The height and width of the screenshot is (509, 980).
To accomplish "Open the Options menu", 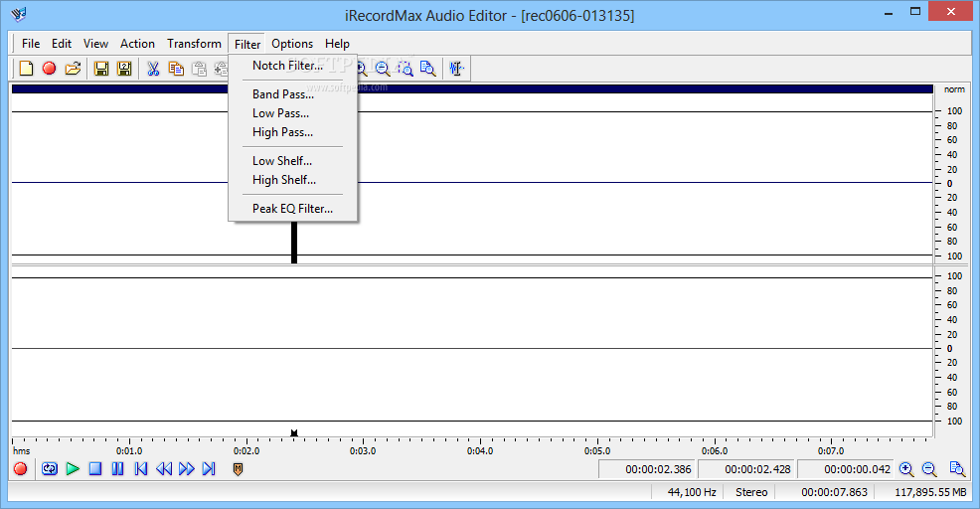I will (292, 43).
